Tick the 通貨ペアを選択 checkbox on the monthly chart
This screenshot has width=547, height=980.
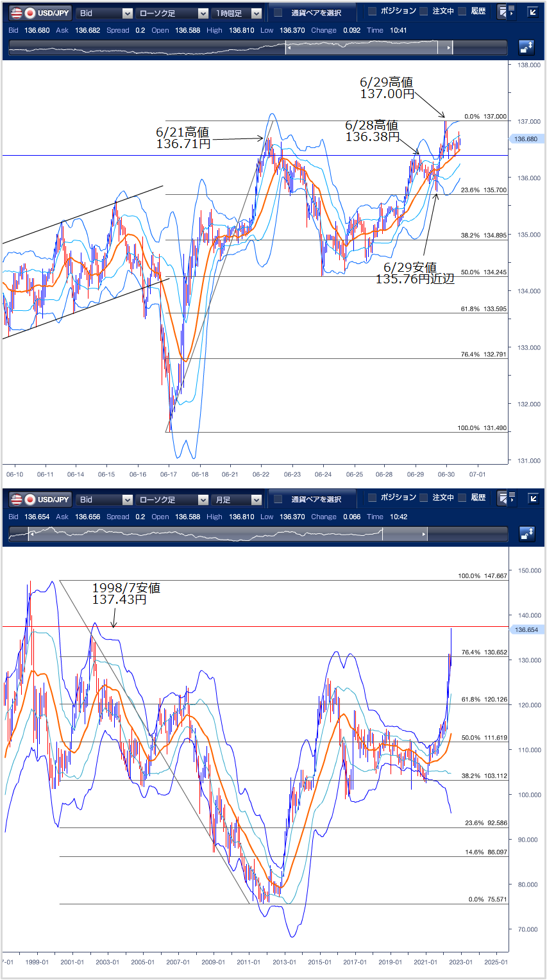[278, 499]
